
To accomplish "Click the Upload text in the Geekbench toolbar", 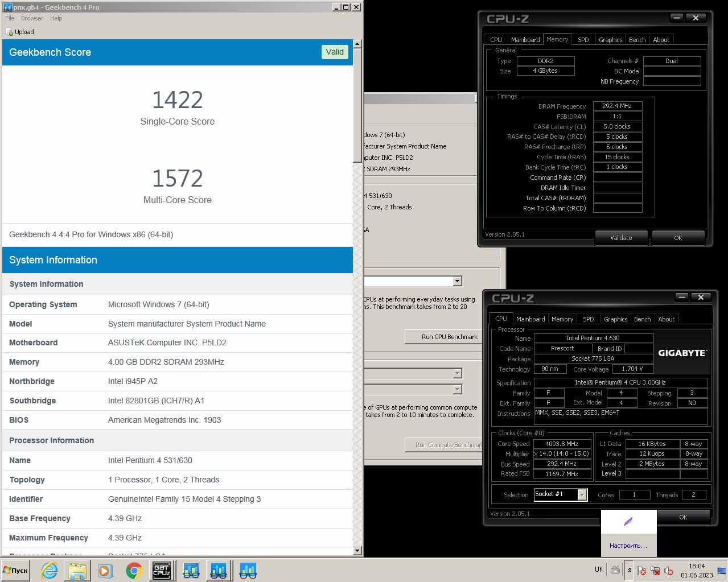I will point(24,32).
